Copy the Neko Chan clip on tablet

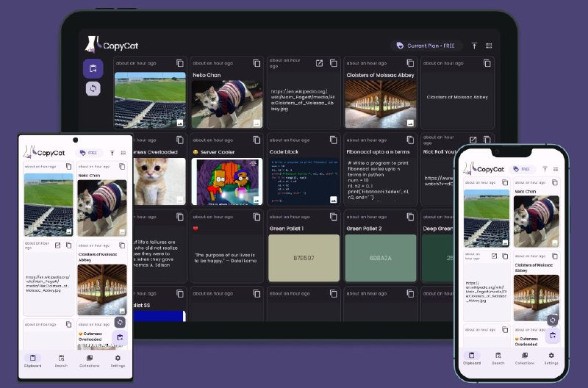257,64
